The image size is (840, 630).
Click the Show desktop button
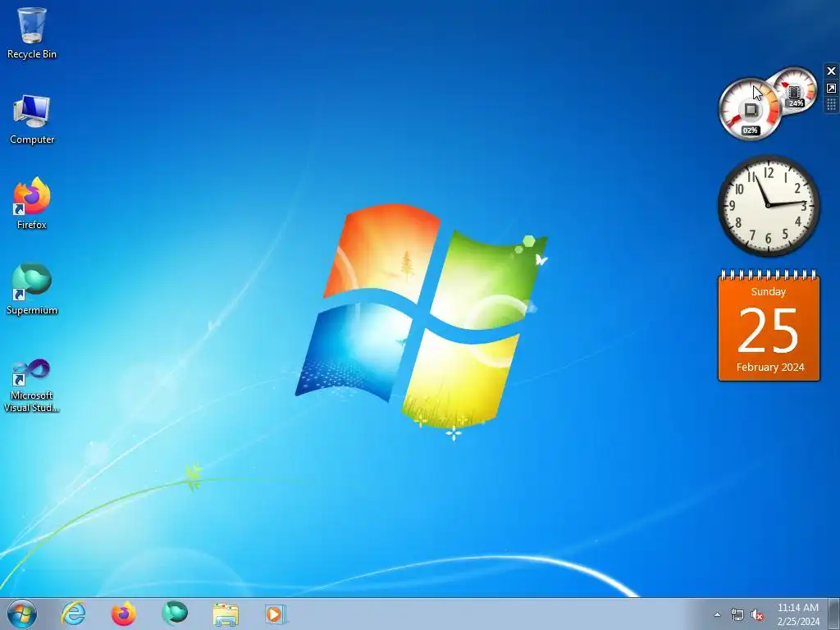pyautogui.click(x=834, y=614)
